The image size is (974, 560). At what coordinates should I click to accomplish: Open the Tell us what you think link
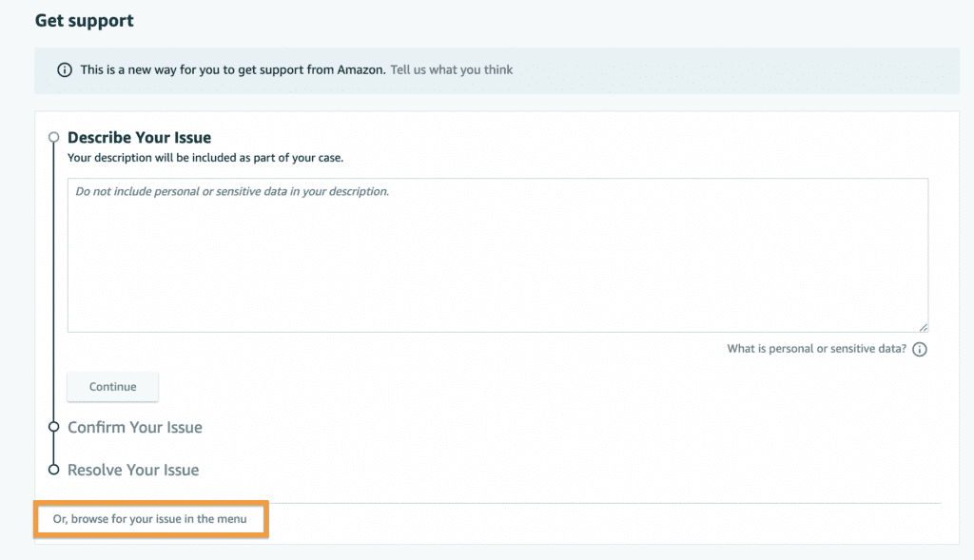click(451, 69)
